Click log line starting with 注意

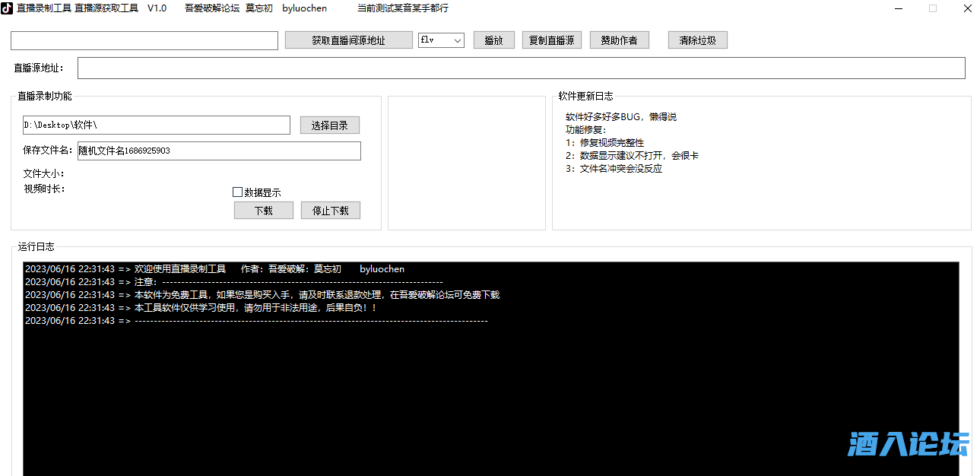coord(233,282)
